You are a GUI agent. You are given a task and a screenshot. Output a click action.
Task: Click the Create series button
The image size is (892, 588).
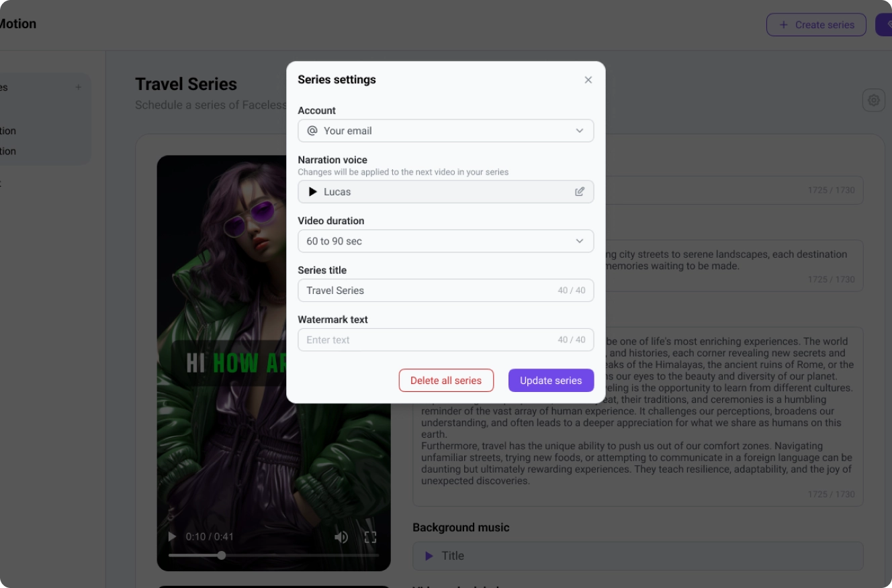click(816, 25)
